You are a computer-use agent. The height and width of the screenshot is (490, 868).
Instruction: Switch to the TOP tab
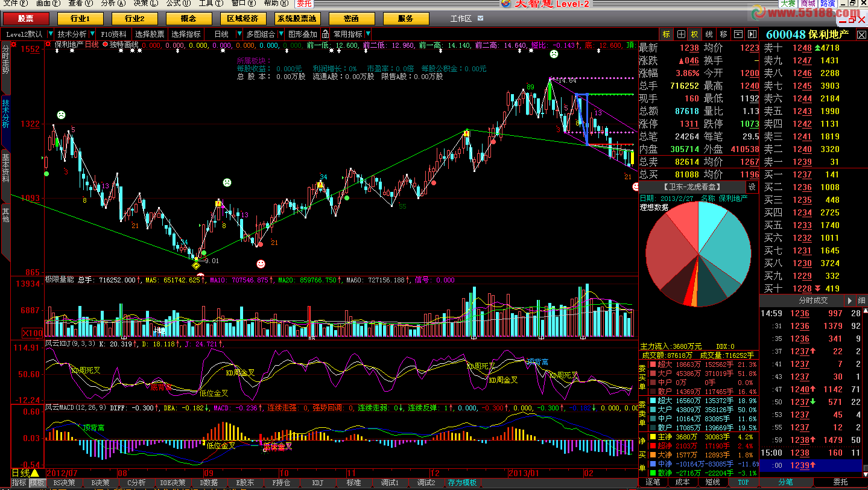tap(743, 483)
